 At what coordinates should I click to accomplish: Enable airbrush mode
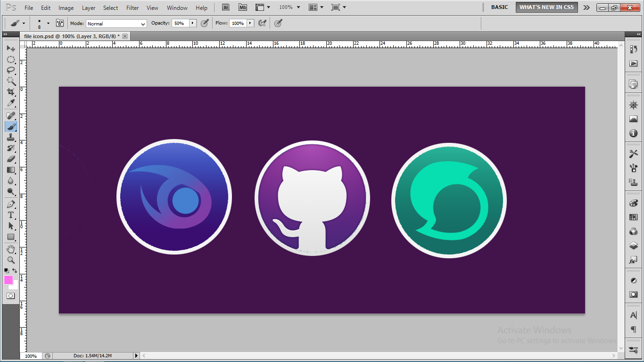[263, 23]
